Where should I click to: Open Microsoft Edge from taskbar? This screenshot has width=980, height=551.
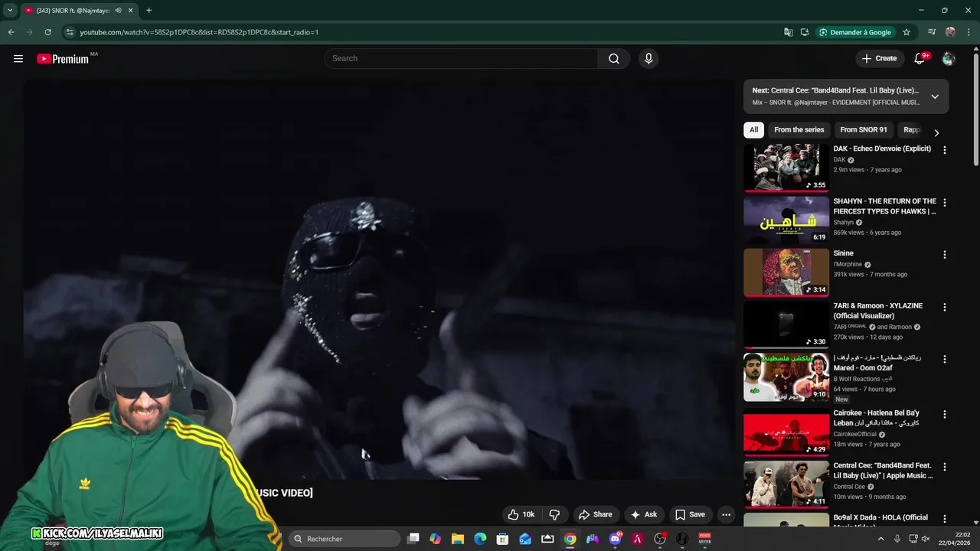click(x=480, y=539)
